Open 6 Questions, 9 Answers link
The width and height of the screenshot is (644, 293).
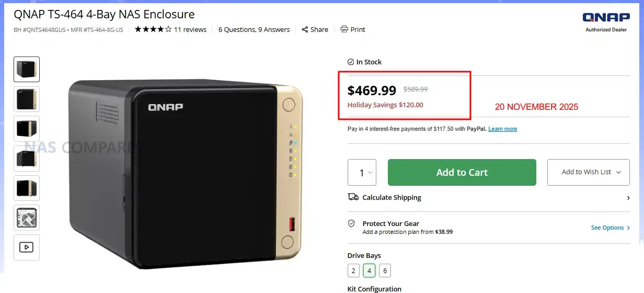click(254, 29)
